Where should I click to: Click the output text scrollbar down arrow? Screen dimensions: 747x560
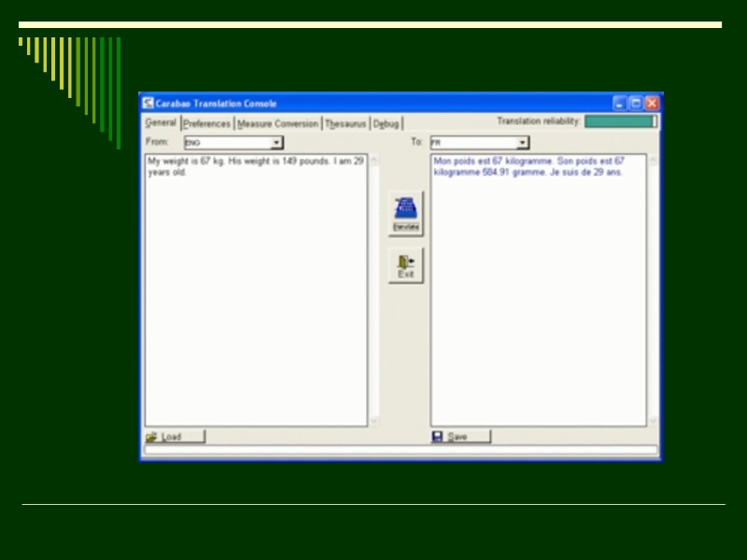click(x=653, y=420)
